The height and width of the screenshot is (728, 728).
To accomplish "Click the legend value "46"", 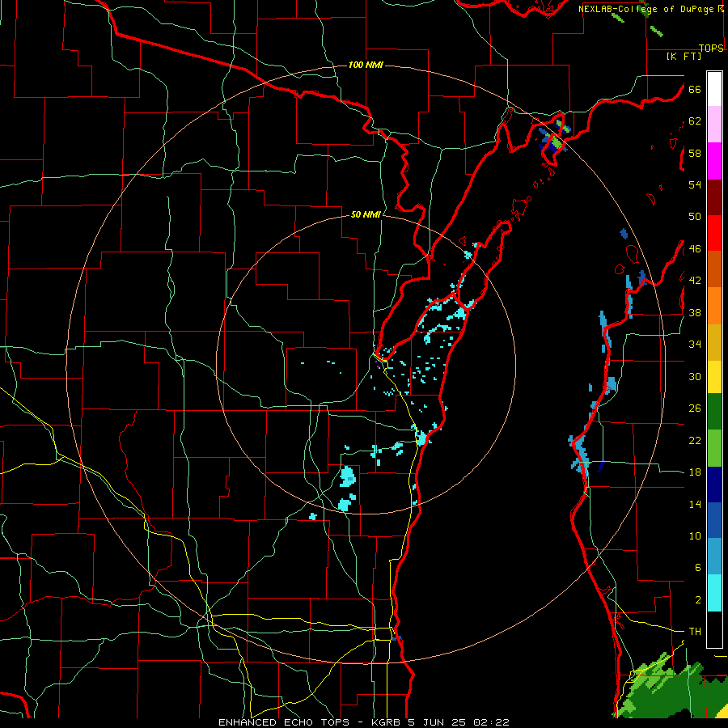I will tap(695, 249).
